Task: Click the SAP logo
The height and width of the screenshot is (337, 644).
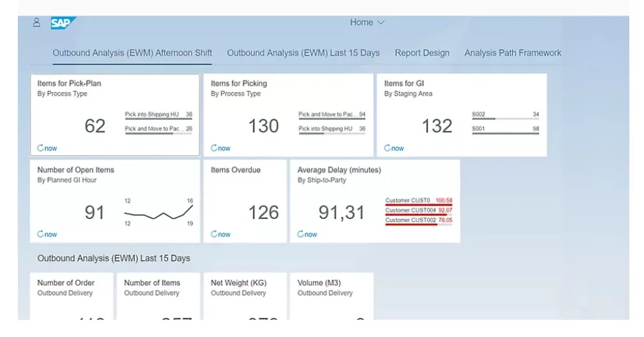Action: point(63,23)
